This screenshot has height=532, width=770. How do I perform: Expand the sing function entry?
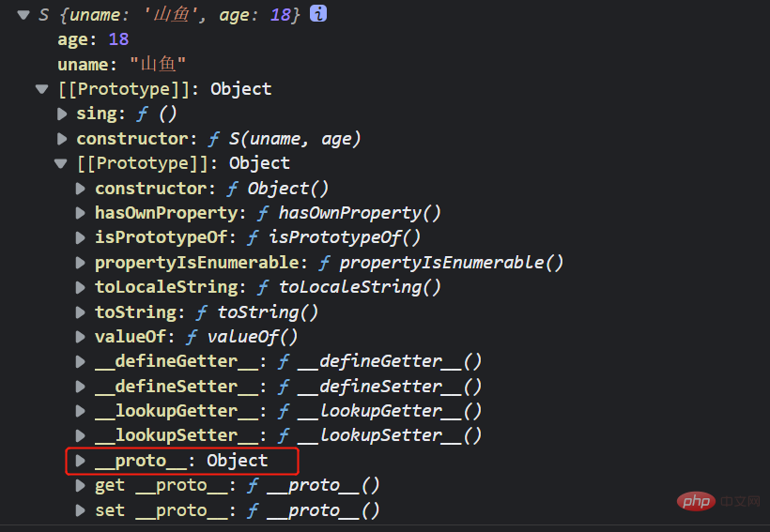(x=62, y=114)
